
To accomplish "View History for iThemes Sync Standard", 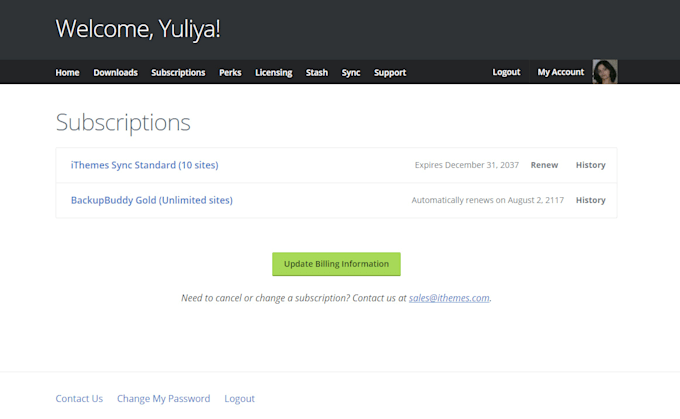I will 591,165.
